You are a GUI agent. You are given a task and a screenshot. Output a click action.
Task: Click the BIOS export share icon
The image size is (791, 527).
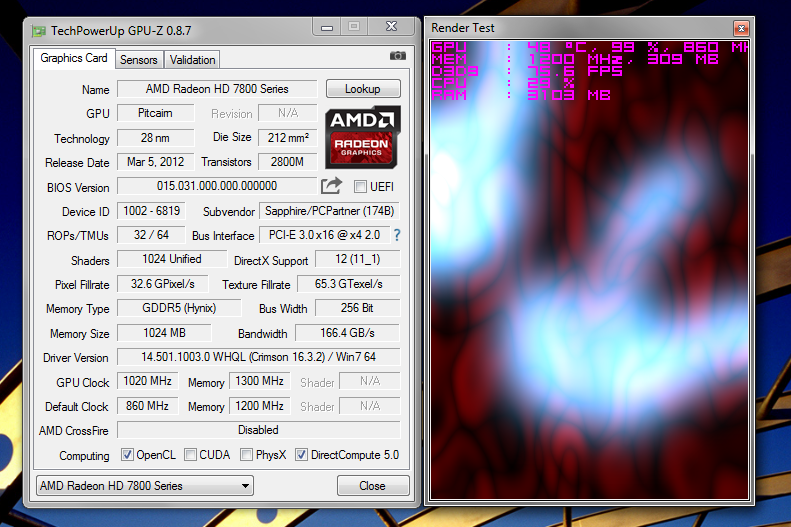[331, 186]
